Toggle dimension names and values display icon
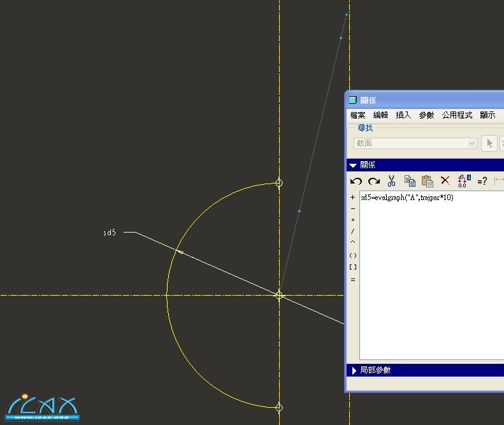This screenshot has height=425, width=504. (464, 182)
